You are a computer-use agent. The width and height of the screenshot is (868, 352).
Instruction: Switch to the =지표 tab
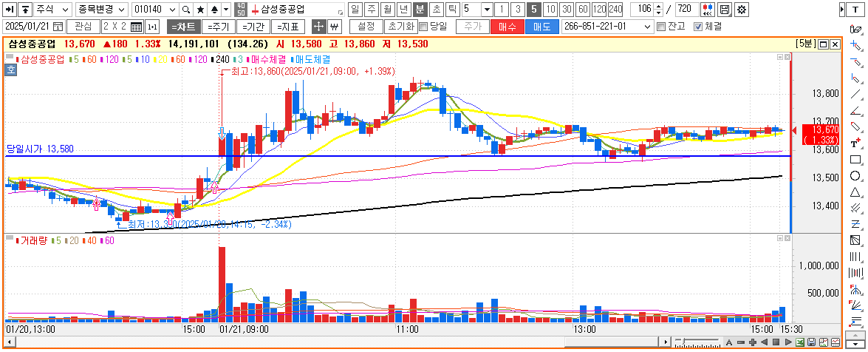288,27
